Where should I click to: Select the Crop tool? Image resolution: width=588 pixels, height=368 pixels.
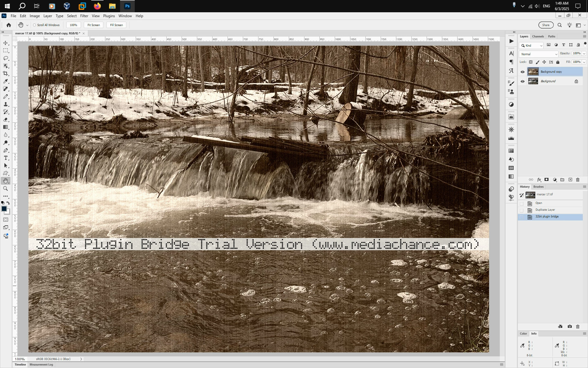6,74
